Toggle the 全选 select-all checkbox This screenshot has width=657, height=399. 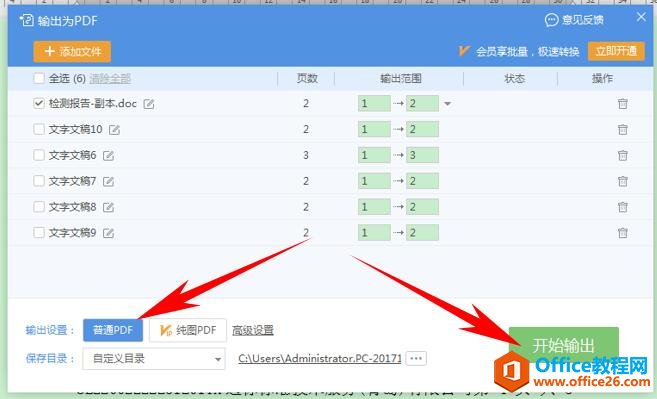click(39, 78)
